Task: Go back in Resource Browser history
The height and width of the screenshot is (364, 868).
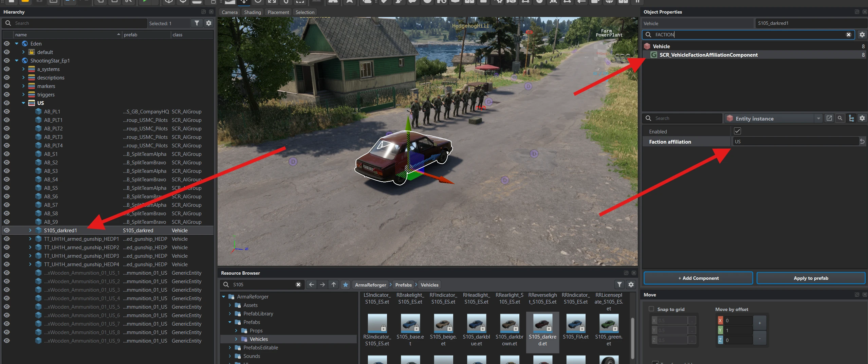Action: tap(311, 285)
